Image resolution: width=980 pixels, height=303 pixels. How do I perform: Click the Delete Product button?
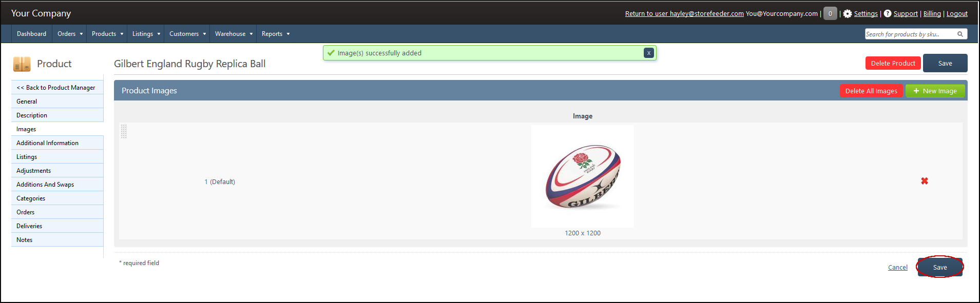[x=893, y=63]
